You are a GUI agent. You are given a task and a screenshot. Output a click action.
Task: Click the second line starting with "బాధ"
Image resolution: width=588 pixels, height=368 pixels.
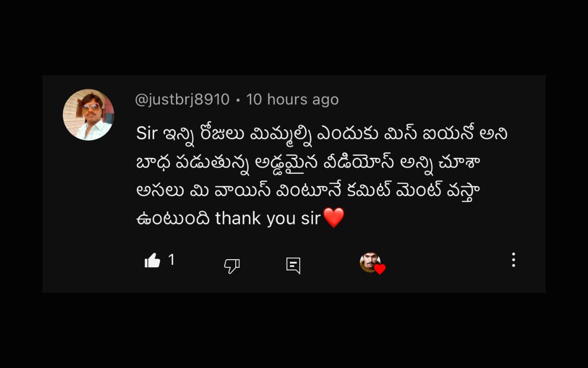[x=308, y=163]
